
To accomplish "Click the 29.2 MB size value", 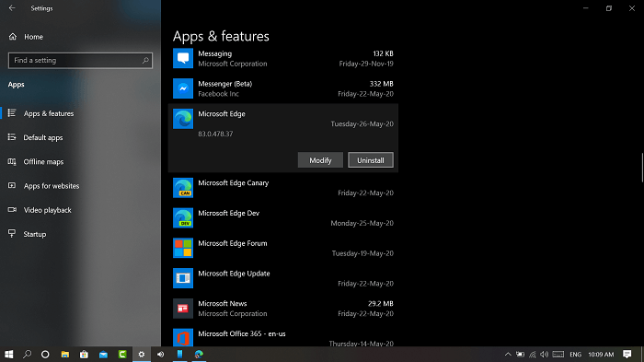I will [380, 303].
